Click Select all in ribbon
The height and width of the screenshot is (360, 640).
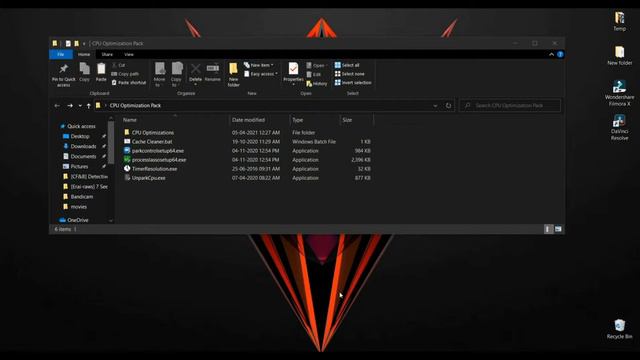(347, 65)
